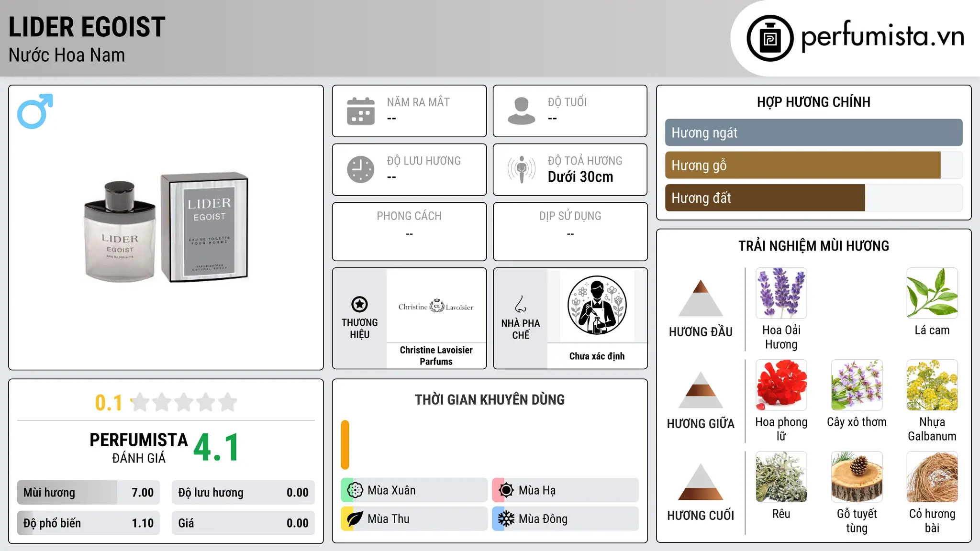Viewport: 980px width, 551px height.
Task: Click the Hương ngát accord bar
Action: pyautogui.click(x=813, y=132)
